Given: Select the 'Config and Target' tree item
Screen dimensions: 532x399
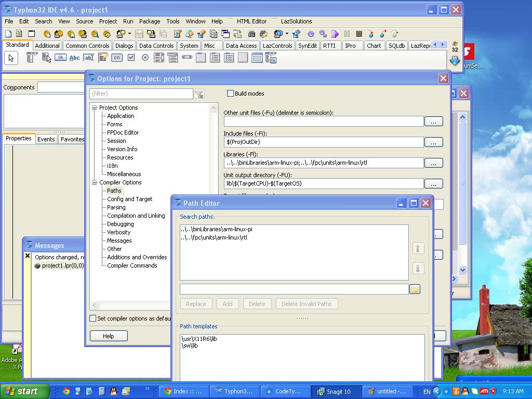Looking at the screenshot, I should 129,199.
